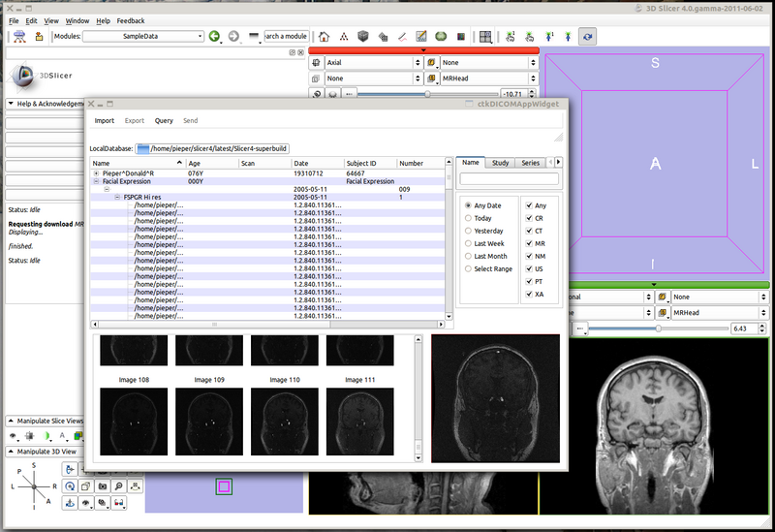The height and width of the screenshot is (532, 775).
Task: Click the zoom magnifier in Manipulate 3D View
Action: coord(118,486)
